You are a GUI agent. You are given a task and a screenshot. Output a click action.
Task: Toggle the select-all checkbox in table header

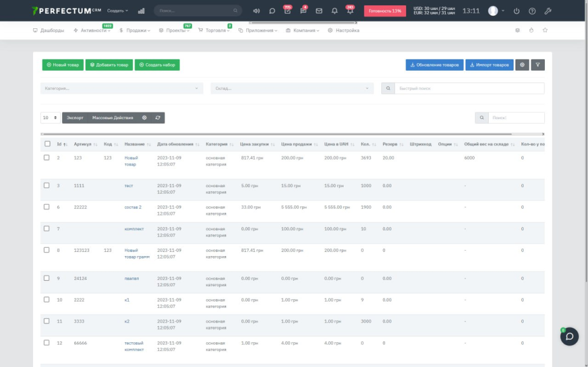[x=47, y=144]
